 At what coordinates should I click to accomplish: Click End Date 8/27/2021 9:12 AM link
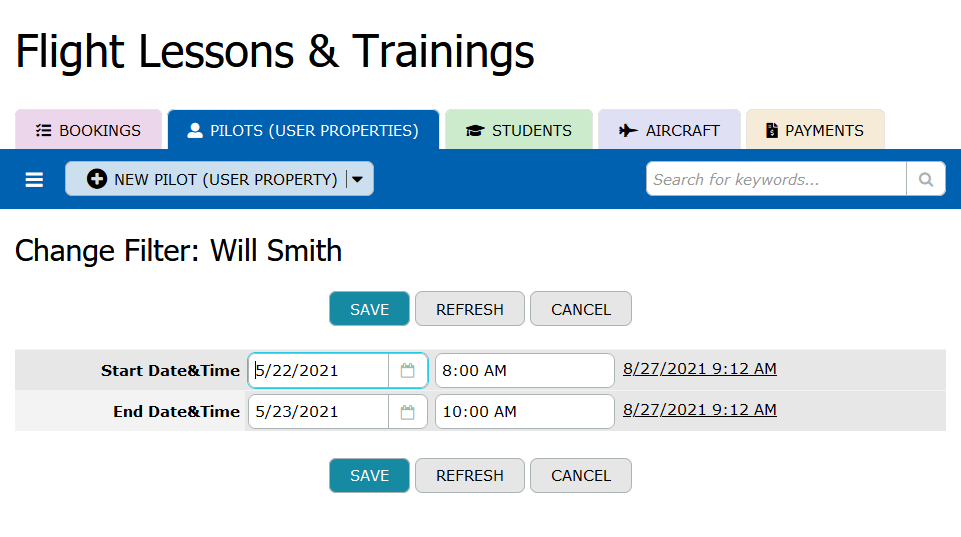(x=700, y=410)
